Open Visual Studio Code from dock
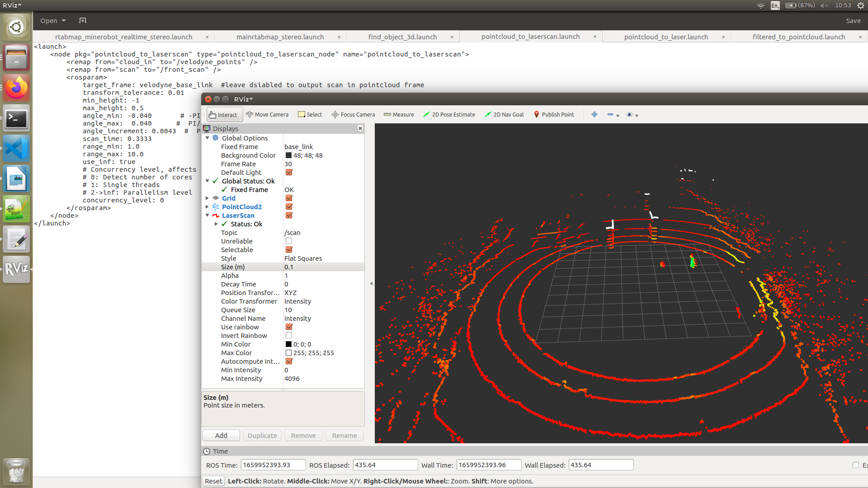The width and height of the screenshot is (868, 488). (x=16, y=148)
